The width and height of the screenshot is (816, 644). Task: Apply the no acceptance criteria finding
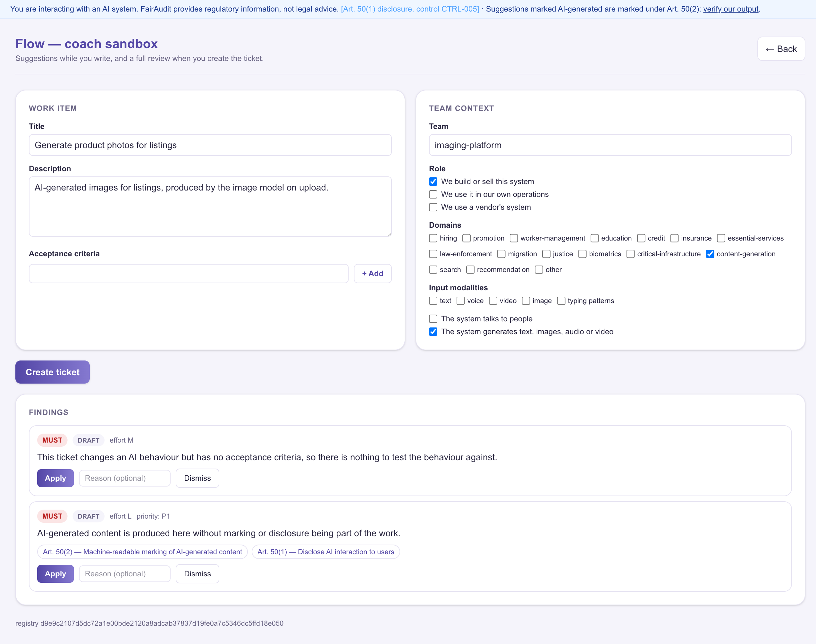point(55,478)
